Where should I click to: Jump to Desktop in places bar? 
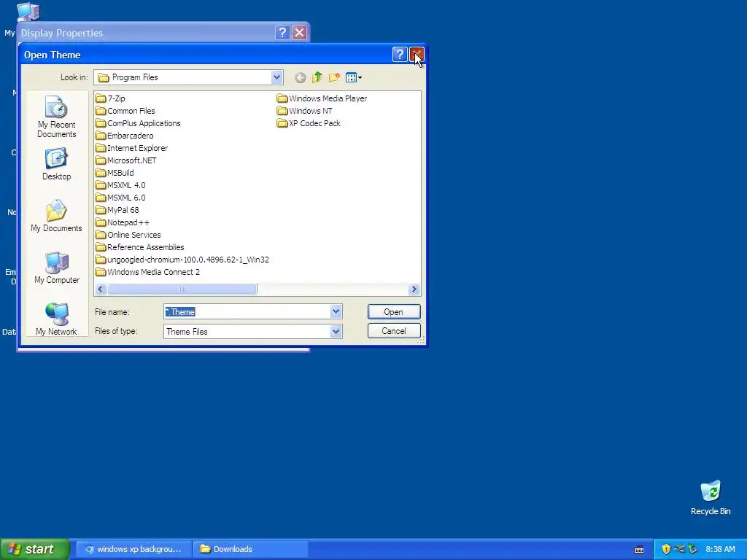(56, 164)
